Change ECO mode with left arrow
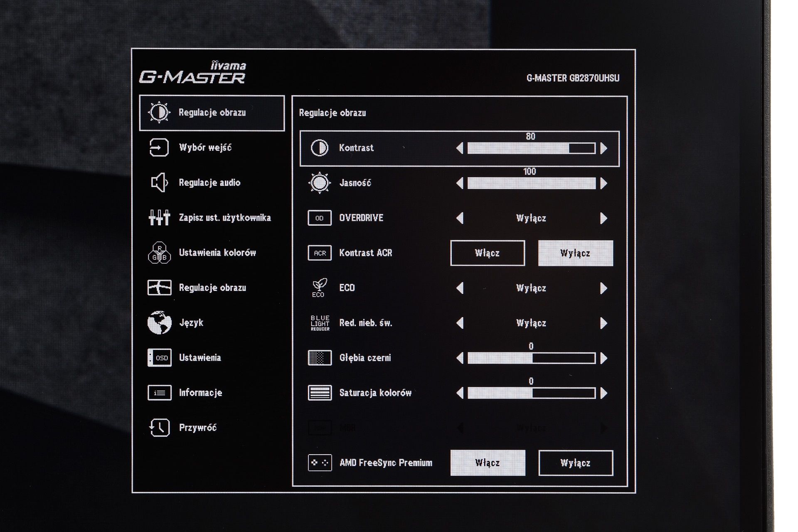Image resolution: width=798 pixels, height=532 pixels. click(x=460, y=288)
